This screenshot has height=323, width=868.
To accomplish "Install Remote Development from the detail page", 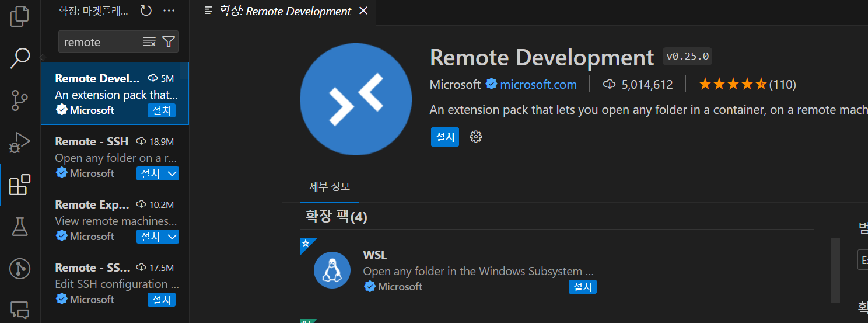I will tap(445, 137).
